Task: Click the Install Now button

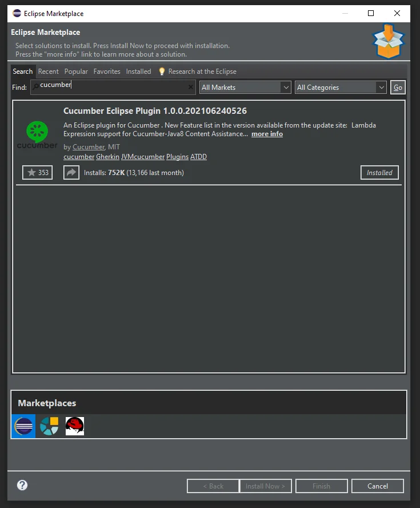Action: 265,486
